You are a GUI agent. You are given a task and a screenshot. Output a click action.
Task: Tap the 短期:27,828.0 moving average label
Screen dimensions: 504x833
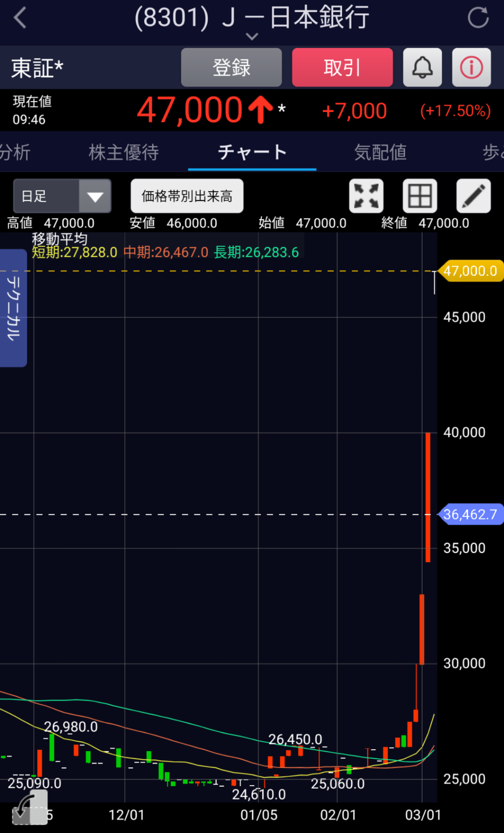point(74,253)
